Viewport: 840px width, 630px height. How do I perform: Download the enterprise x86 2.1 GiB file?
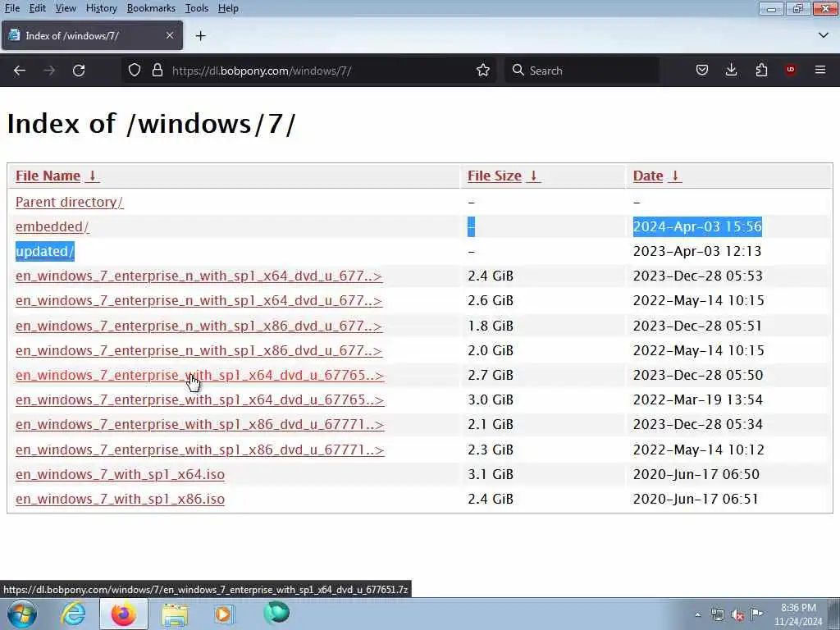(200, 424)
